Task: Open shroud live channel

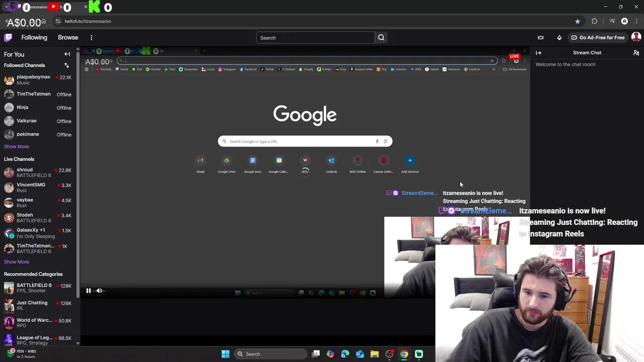Action: click(38, 172)
